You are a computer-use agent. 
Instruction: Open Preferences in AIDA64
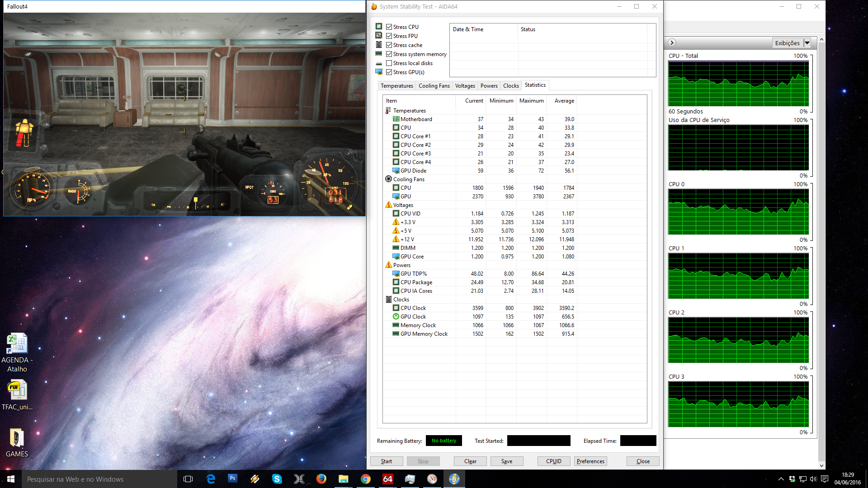point(590,461)
